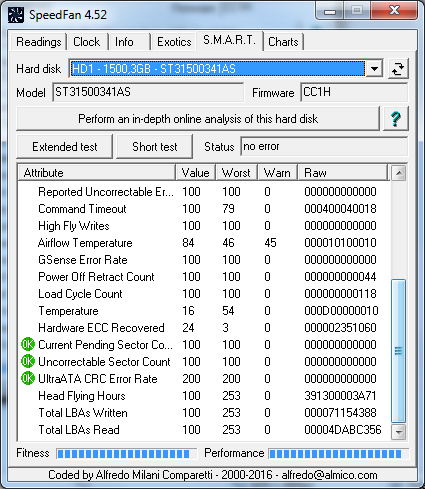
Task: Click the Raw column header
Action: click(x=343, y=173)
